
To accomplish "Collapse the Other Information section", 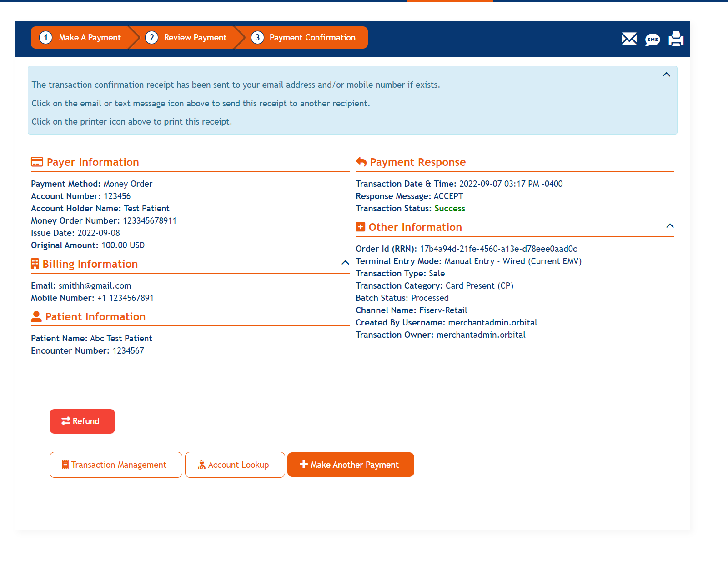I will (669, 225).
